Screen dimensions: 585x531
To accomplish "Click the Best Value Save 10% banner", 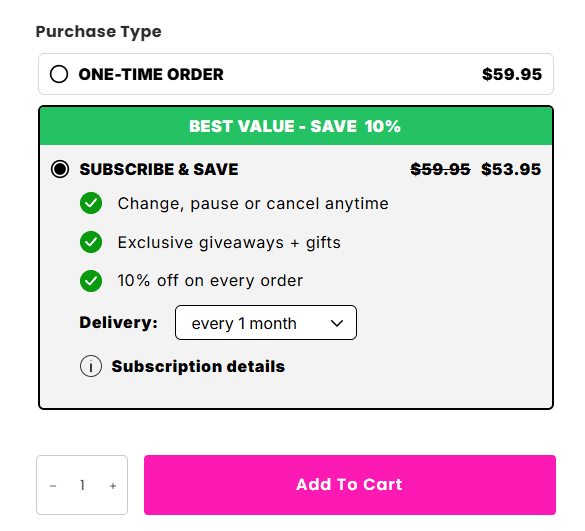I will tap(295, 126).
